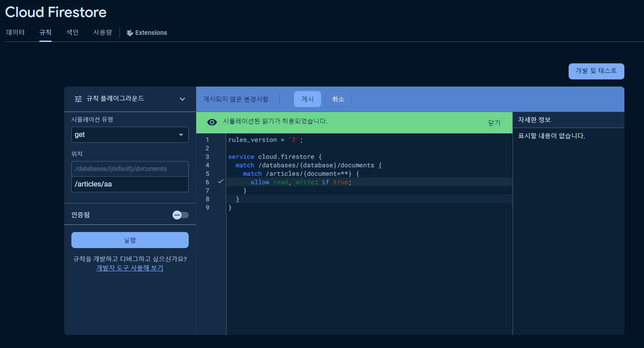Screen dimensions: 644x348
Task: Click the service cloud.firestore line
Action: coord(275,157)
